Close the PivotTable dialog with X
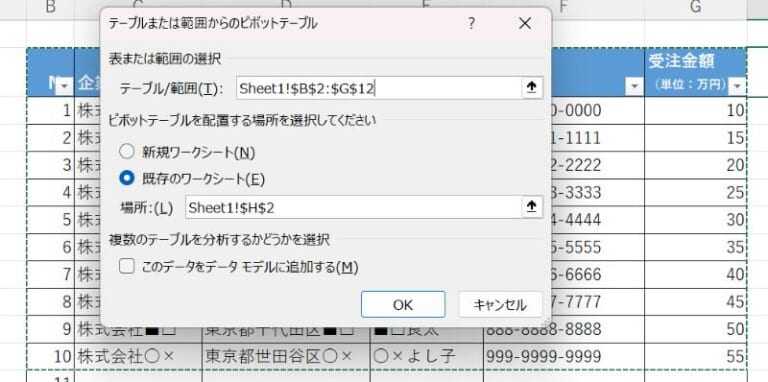 (x=525, y=24)
